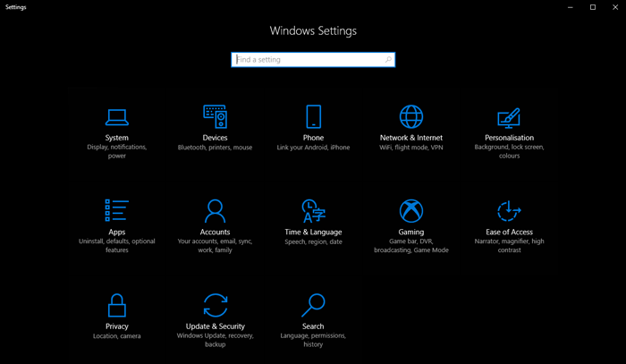The image size is (626, 364).
Task: Click the 'Accounts' title text
Action: [x=216, y=232]
